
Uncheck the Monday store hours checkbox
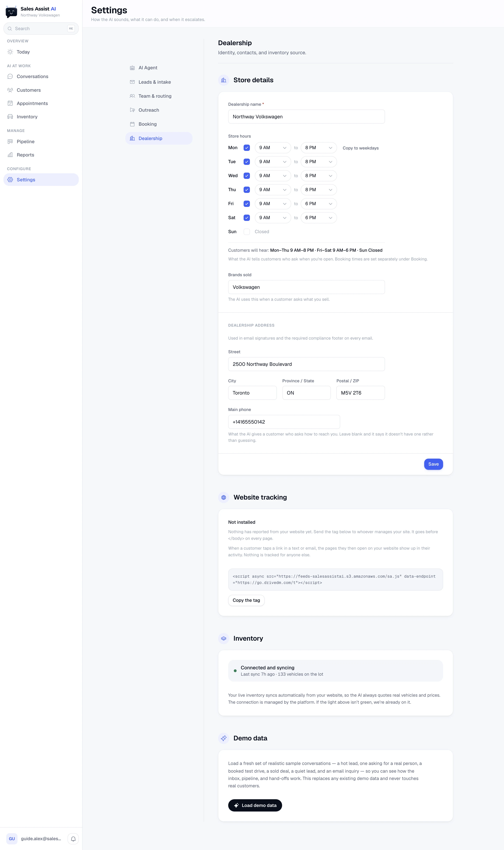247,148
